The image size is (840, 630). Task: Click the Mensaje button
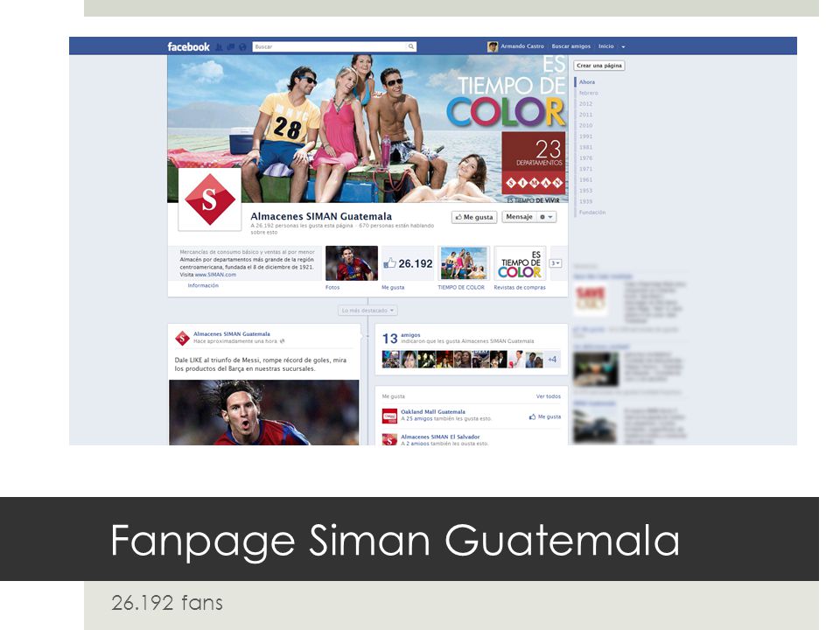(x=519, y=217)
